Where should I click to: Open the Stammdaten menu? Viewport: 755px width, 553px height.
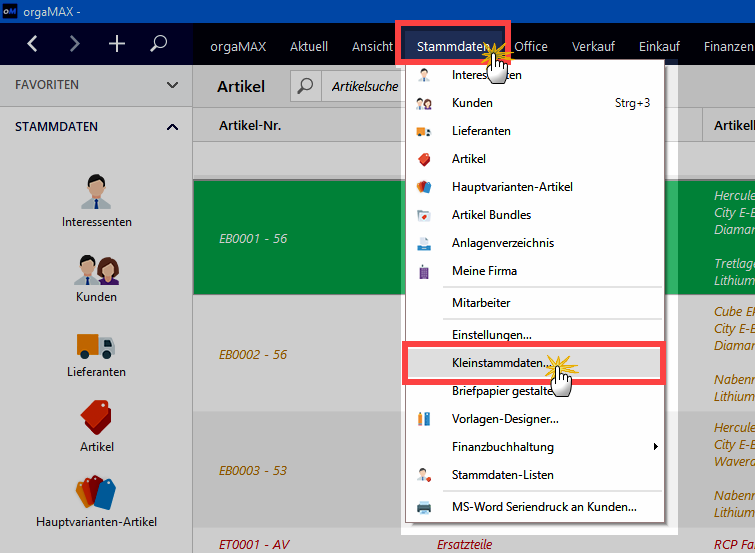[x=453, y=47]
